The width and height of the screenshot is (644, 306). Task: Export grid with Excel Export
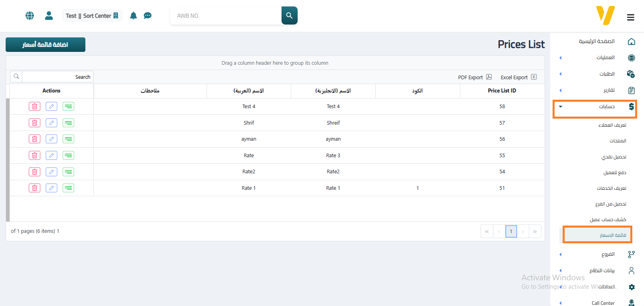tap(518, 77)
